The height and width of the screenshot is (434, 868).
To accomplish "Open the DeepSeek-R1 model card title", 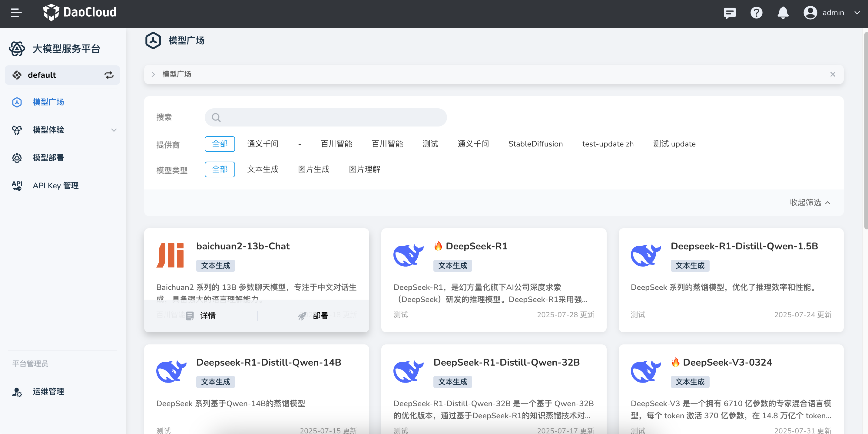I will pyautogui.click(x=476, y=246).
